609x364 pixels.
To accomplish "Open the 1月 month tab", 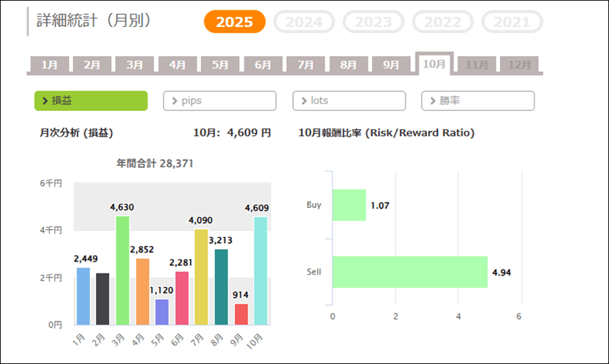I will click(x=49, y=65).
